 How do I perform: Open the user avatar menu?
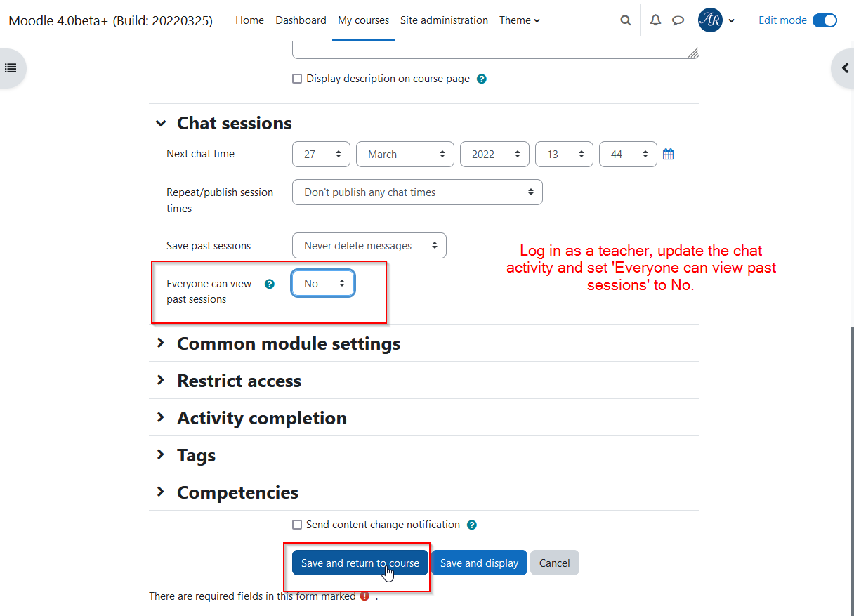pyautogui.click(x=716, y=20)
